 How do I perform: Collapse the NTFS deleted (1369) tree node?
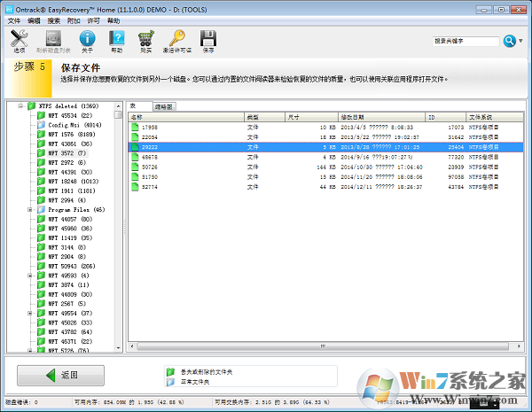(x=20, y=106)
